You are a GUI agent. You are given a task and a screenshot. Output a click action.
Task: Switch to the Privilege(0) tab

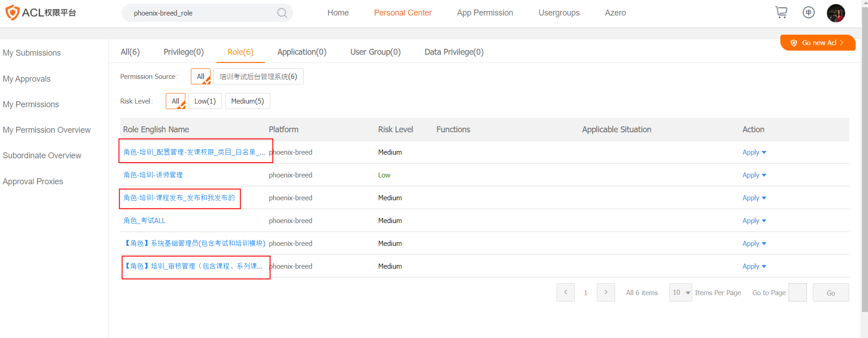pyautogui.click(x=184, y=52)
